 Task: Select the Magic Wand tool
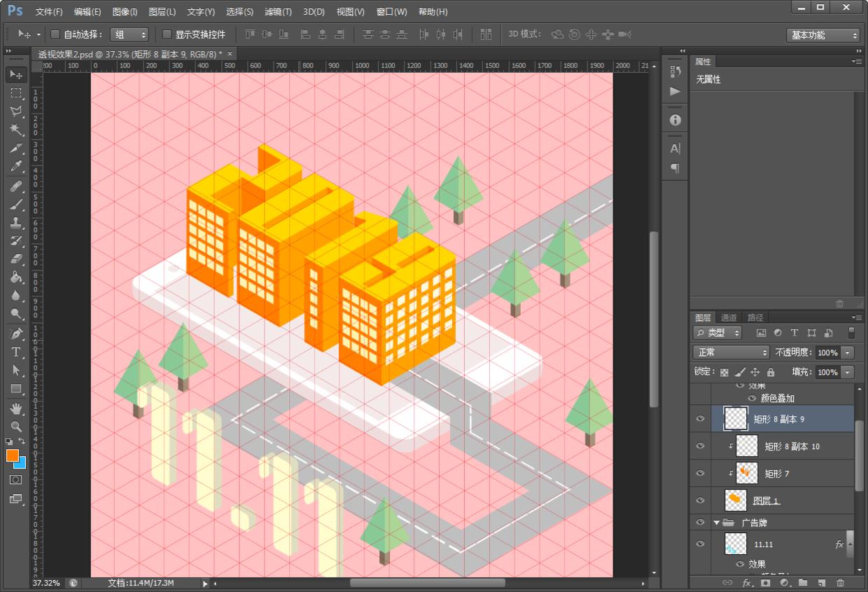click(15, 130)
